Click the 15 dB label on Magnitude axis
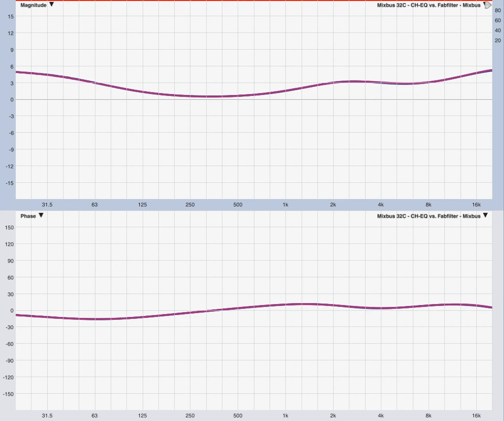Screen dimensions: 504x421 click(10, 17)
